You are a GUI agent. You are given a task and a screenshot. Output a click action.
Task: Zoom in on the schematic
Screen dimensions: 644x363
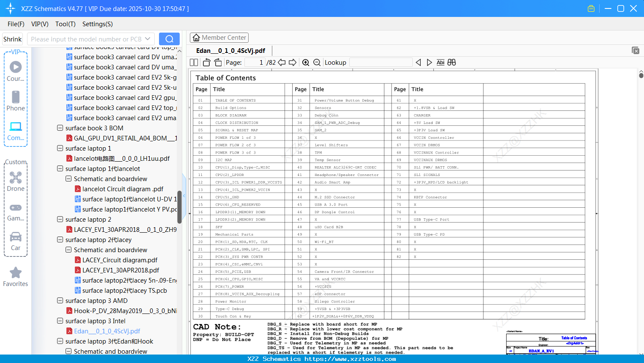(306, 63)
